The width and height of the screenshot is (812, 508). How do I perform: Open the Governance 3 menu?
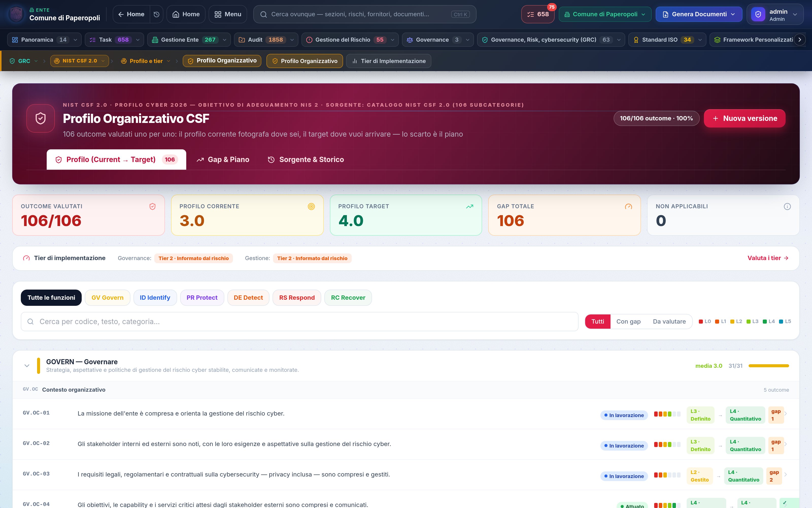pyautogui.click(x=438, y=40)
